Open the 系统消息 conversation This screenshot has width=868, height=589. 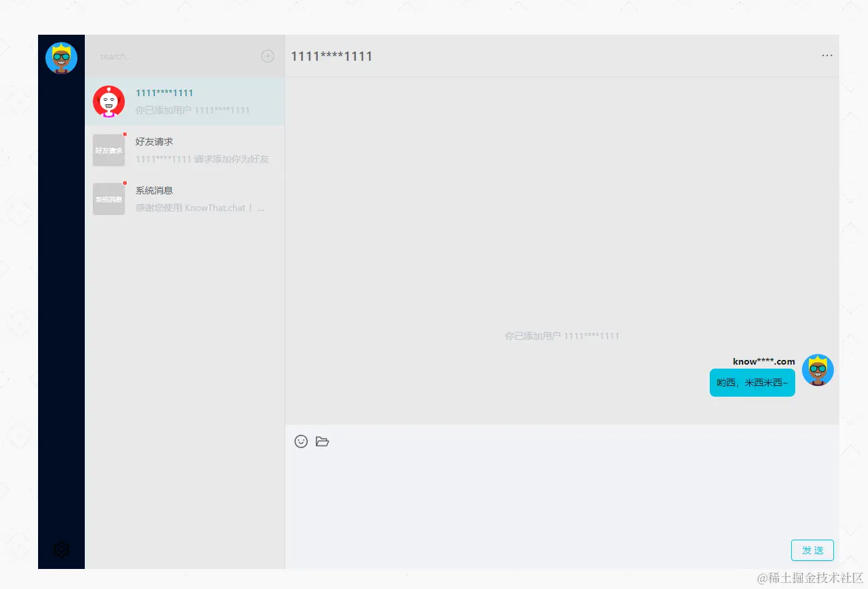pos(194,198)
